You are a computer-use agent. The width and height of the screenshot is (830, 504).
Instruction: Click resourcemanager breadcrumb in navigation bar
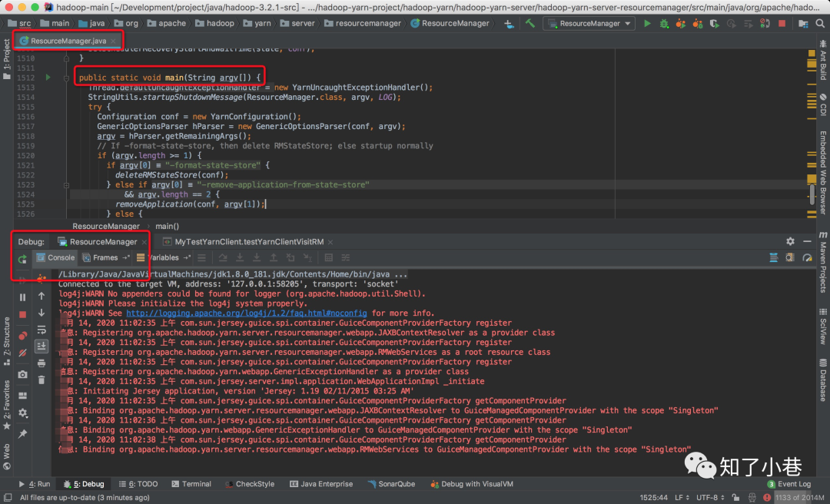coord(363,23)
